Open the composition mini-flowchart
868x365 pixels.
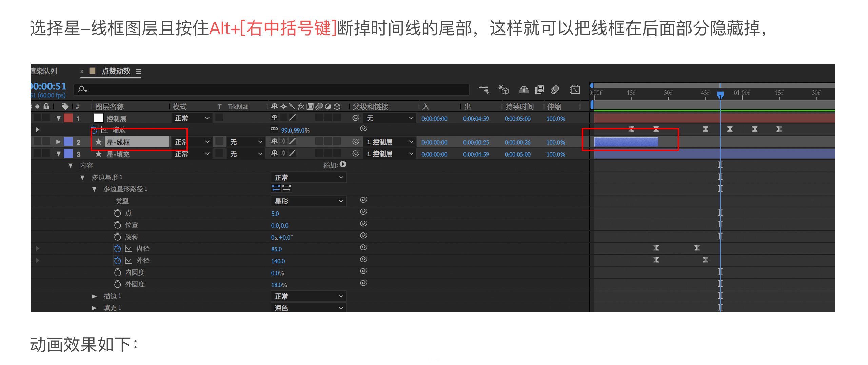click(484, 89)
